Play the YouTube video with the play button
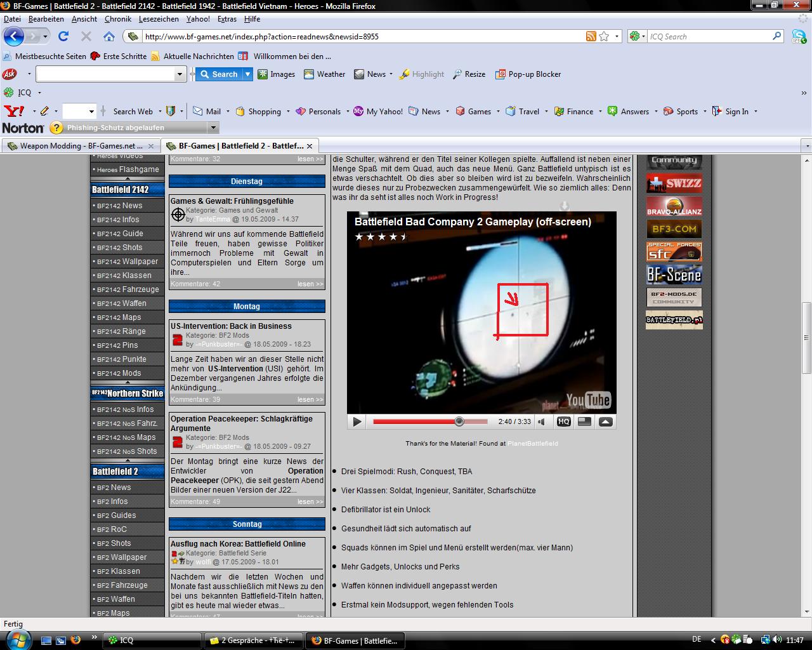The image size is (812, 650). point(357,421)
